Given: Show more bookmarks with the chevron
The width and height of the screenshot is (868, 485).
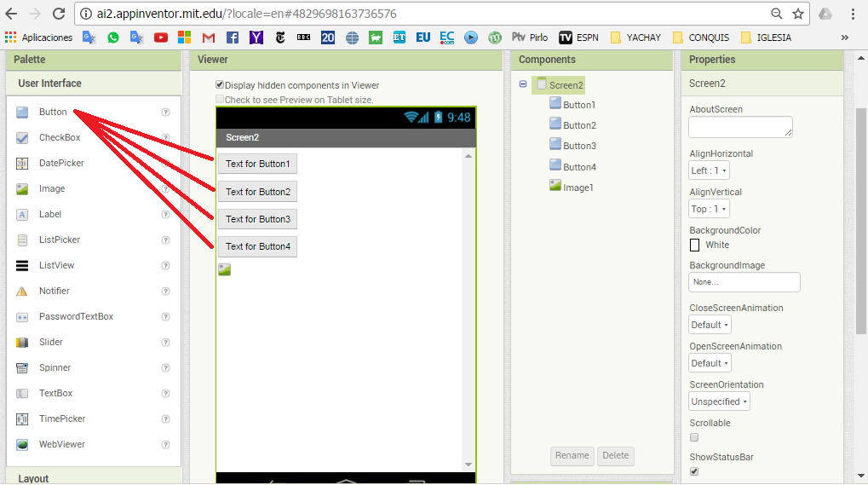Looking at the screenshot, I should click(x=845, y=38).
